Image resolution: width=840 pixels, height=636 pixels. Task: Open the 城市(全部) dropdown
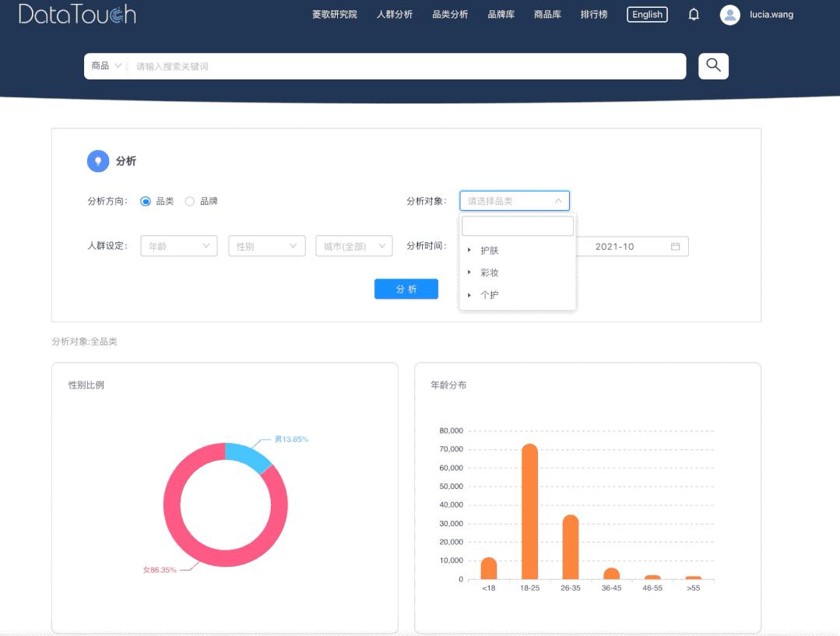coord(353,246)
